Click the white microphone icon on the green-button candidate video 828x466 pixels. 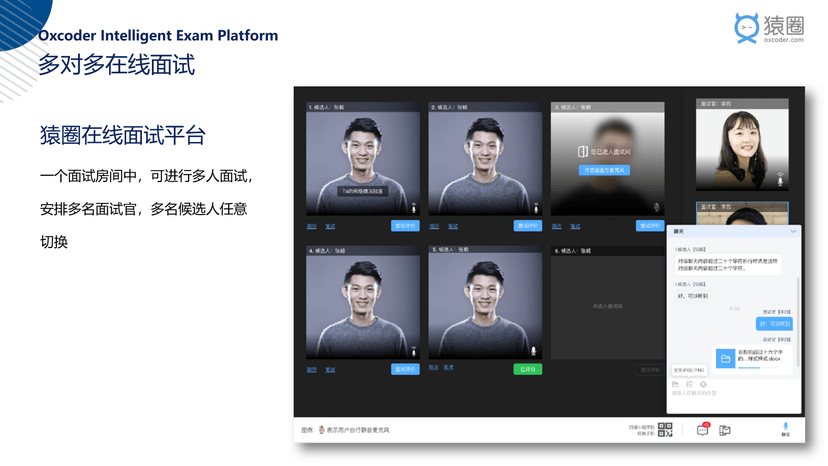click(x=533, y=351)
